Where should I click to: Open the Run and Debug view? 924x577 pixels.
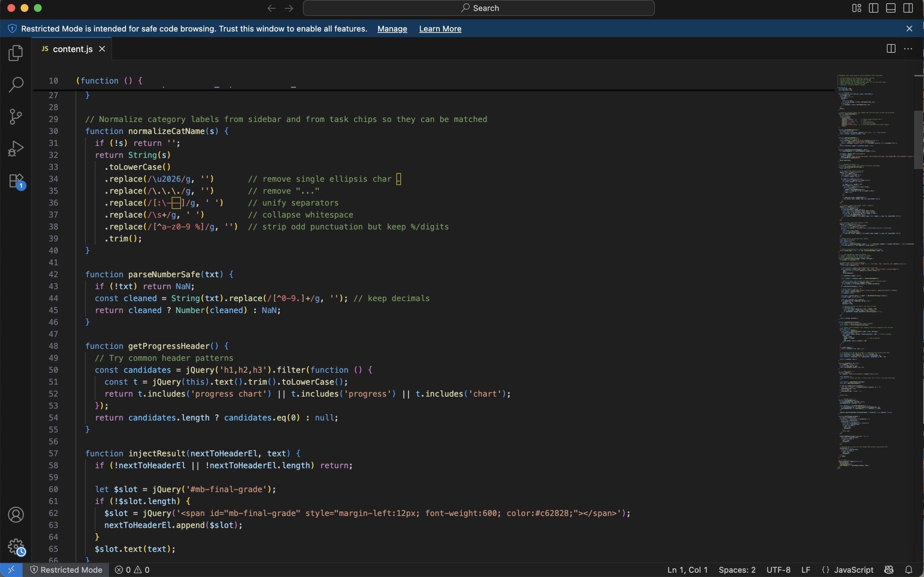pos(16,148)
